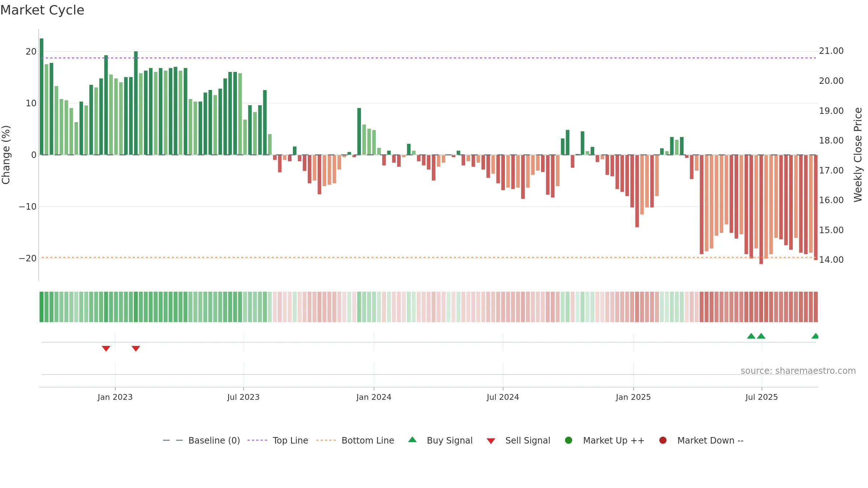Click the green Buy Signal triangle icon in legend

pos(412,440)
